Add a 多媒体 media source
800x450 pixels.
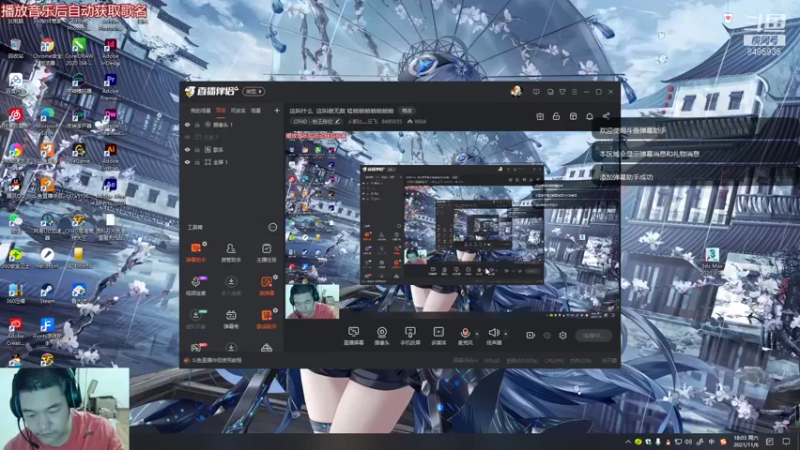438,336
